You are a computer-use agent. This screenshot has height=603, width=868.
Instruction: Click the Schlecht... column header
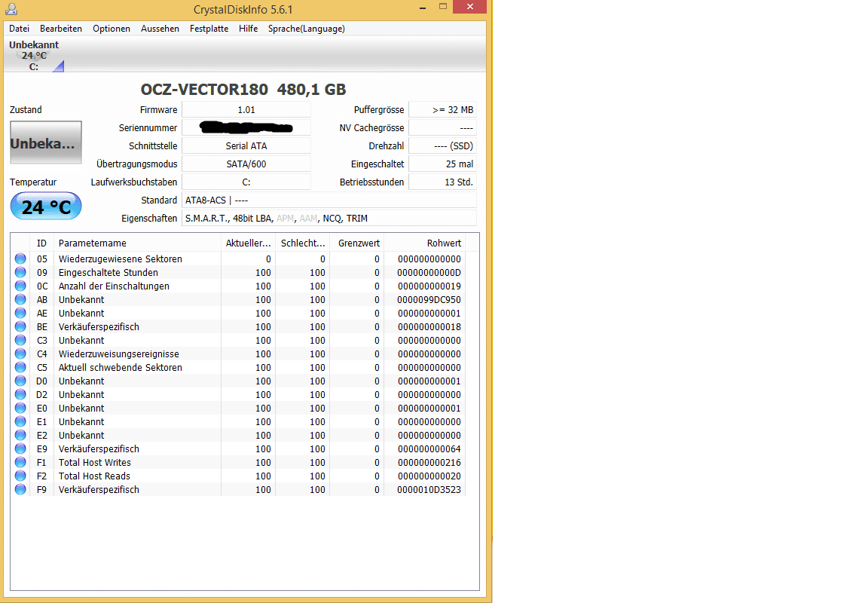[x=302, y=243]
